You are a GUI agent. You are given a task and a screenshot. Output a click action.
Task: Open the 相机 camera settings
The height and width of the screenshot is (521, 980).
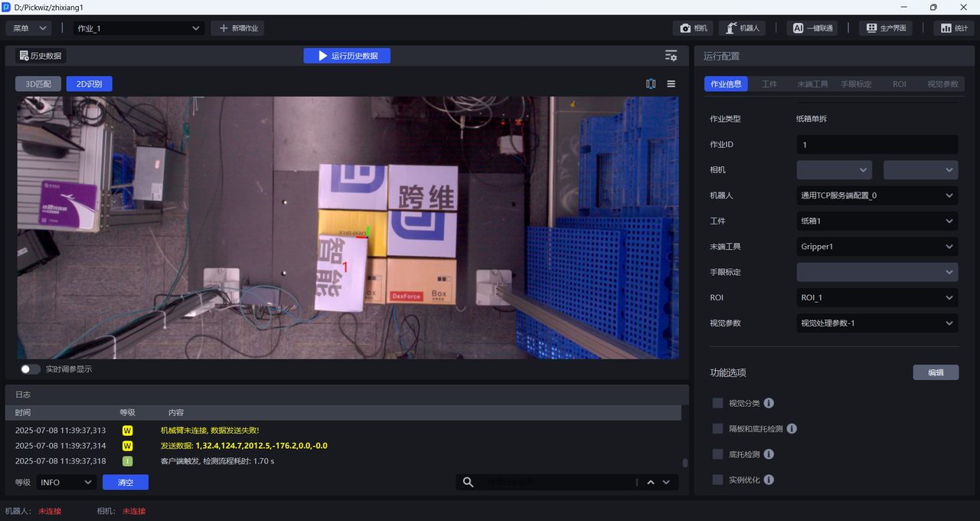[x=694, y=28]
